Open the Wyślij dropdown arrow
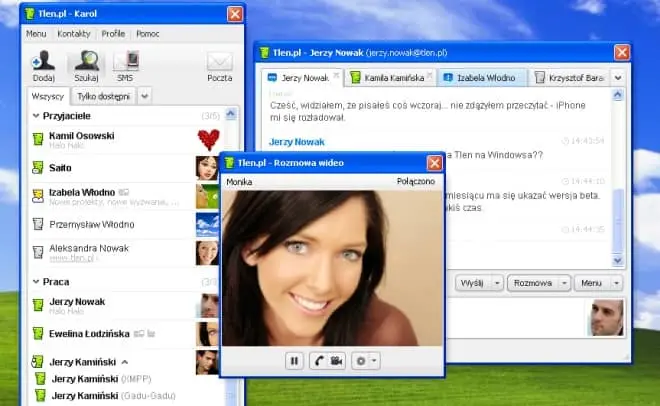 (496, 283)
